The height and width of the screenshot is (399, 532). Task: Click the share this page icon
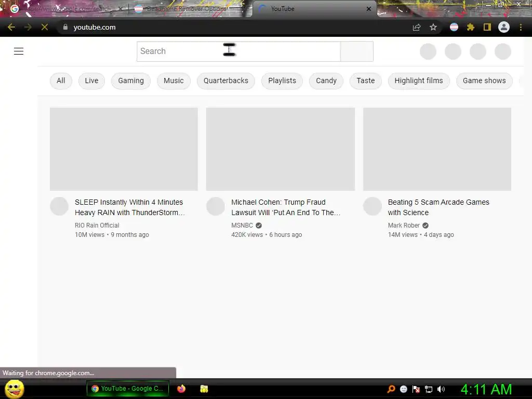tap(417, 27)
